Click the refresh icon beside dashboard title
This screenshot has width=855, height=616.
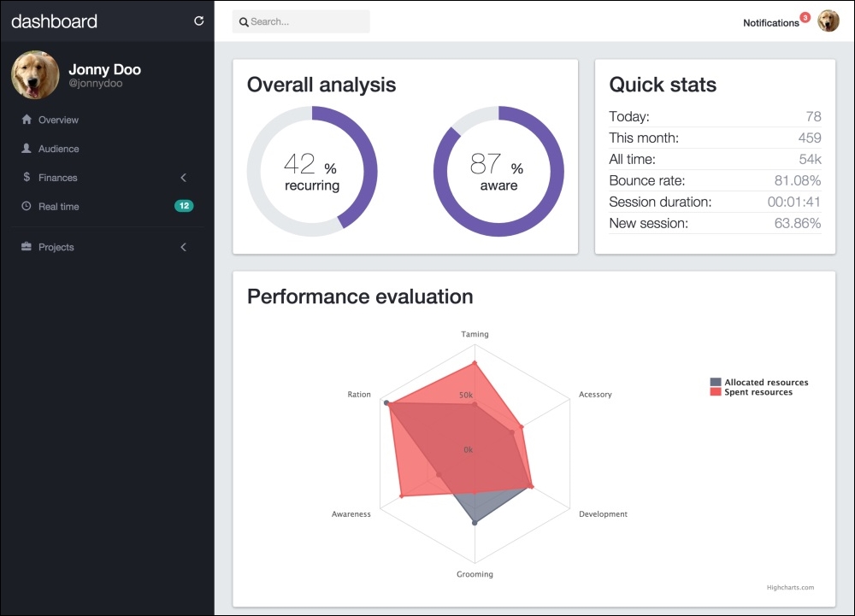[x=199, y=21]
